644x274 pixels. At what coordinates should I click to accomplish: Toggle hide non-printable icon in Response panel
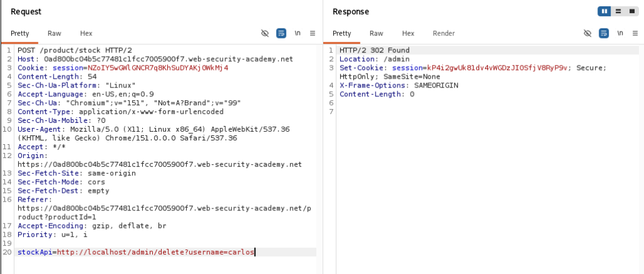(588, 33)
